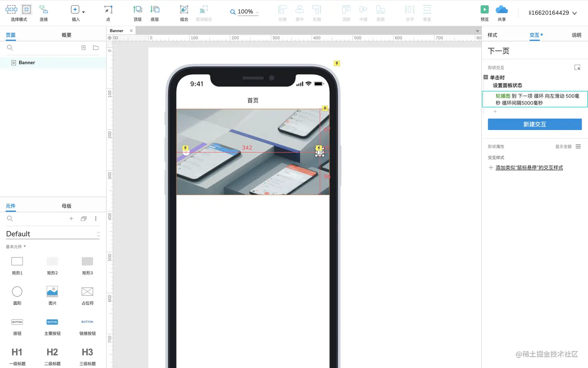Switch to 概要 outline tab

click(x=66, y=35)
